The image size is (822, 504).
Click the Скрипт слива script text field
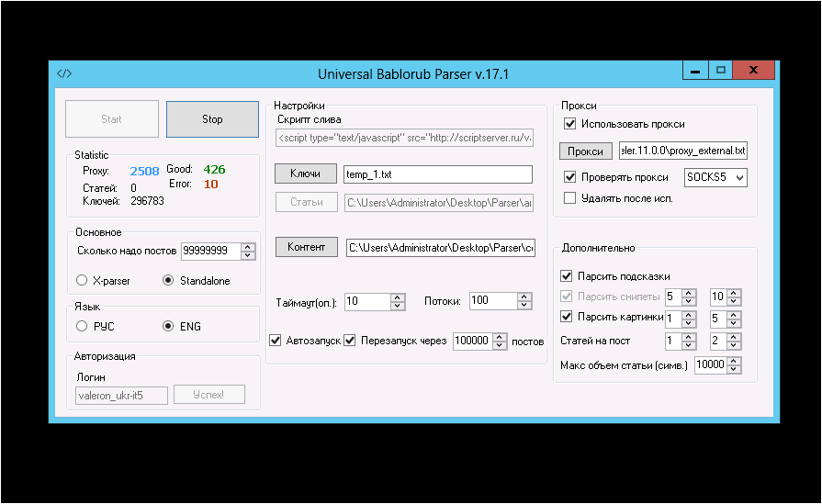(x=404, y=138)
